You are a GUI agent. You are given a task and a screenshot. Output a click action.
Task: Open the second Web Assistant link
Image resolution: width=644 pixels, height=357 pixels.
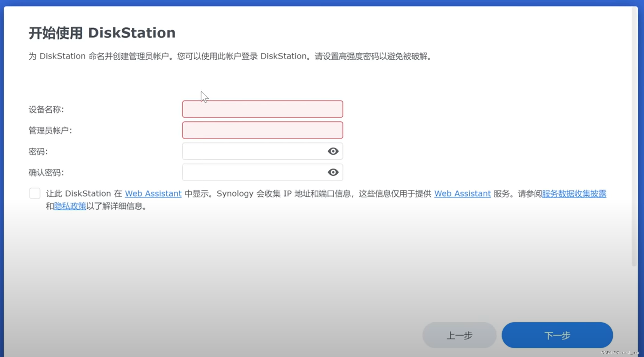462,194
